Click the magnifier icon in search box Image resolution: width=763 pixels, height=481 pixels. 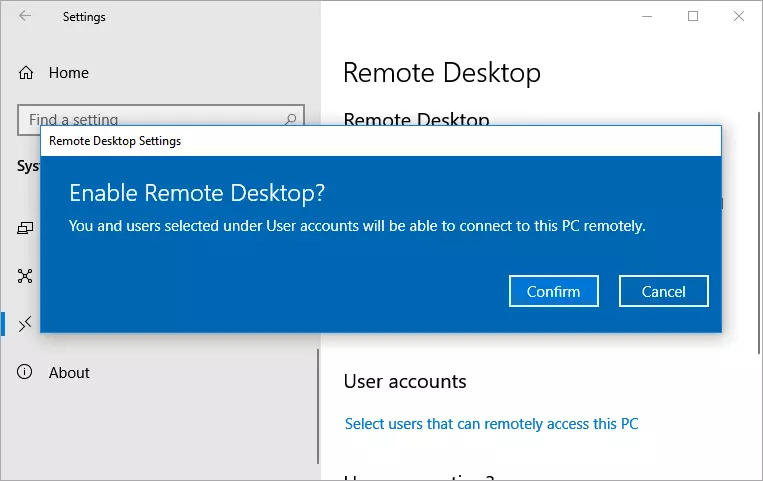(291, 120)
